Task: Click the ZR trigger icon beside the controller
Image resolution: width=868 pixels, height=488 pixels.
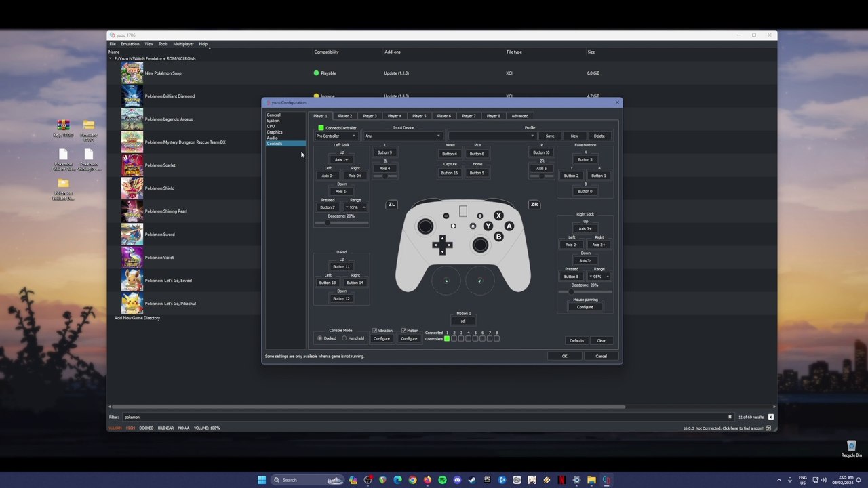Action: [x=534, y=204]
